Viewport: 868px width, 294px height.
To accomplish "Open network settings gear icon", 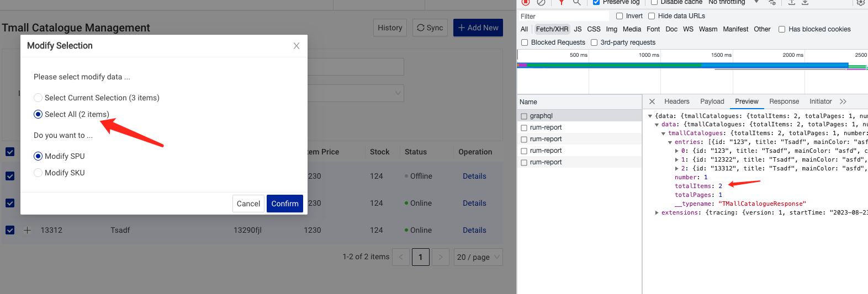I will point(860,2).
